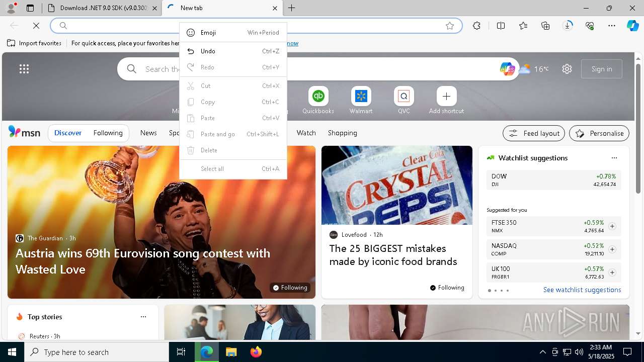
Task: Open Firefox from the taskbar
Action: coord(256,352)
